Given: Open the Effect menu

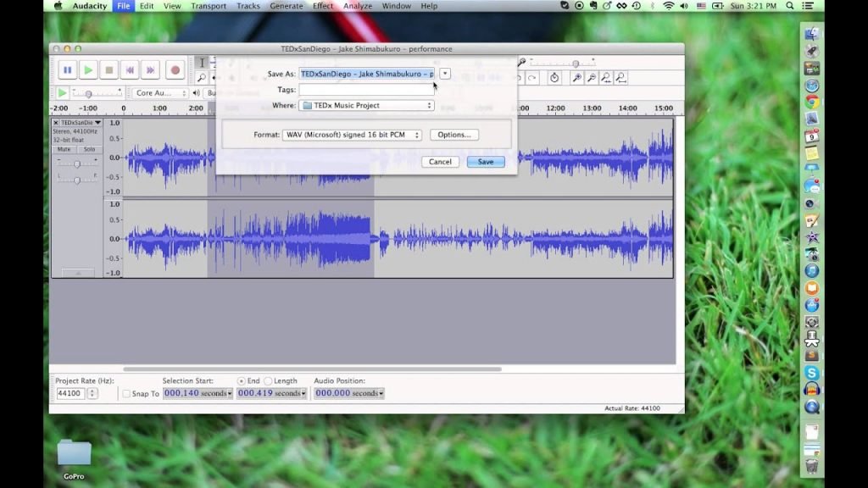Looking at the screenshot, I should 323,6.
